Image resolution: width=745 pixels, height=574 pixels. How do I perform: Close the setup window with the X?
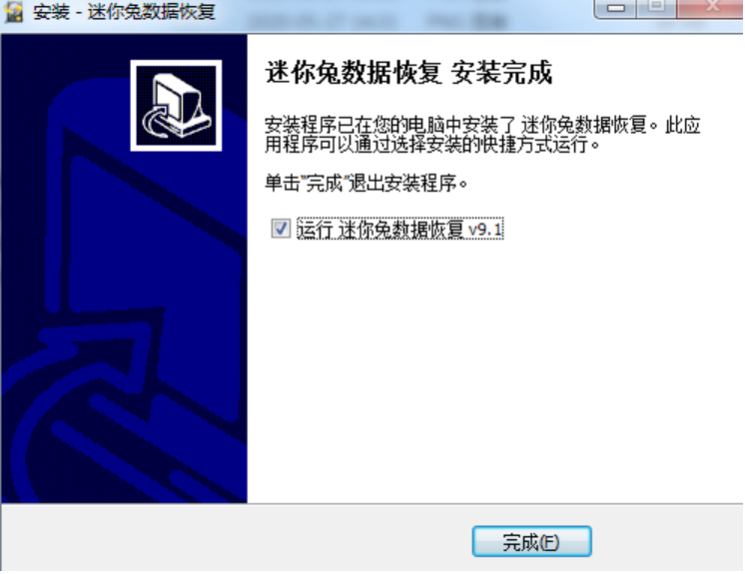[x=711, y=7]
